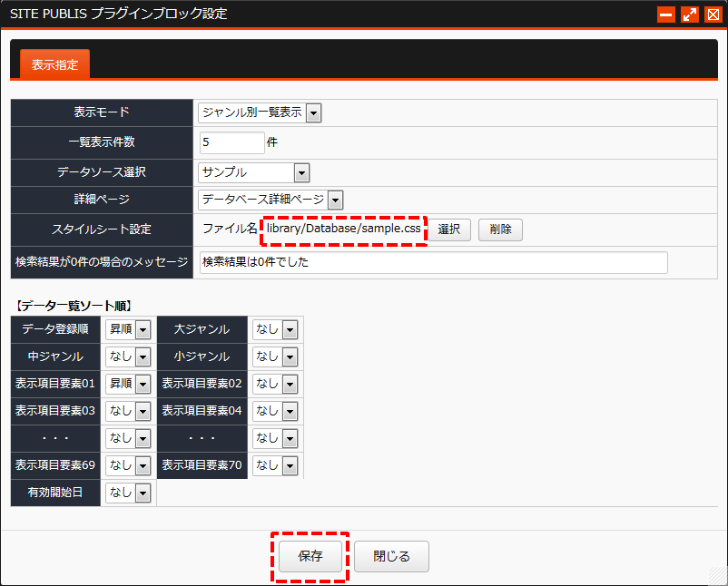Click the 一覧表示件数 number field
Screen dimensions: 728x586
[x=232, y=142]
